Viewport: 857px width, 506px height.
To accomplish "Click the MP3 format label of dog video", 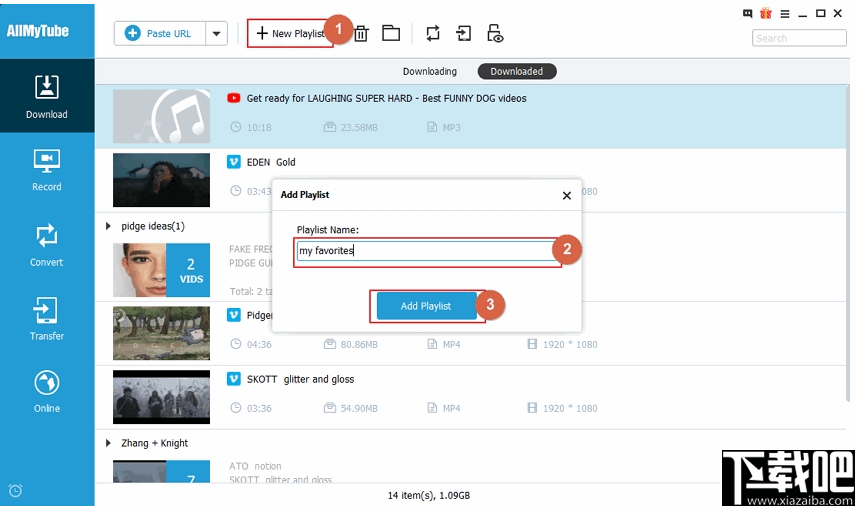I will coord(451,127).
